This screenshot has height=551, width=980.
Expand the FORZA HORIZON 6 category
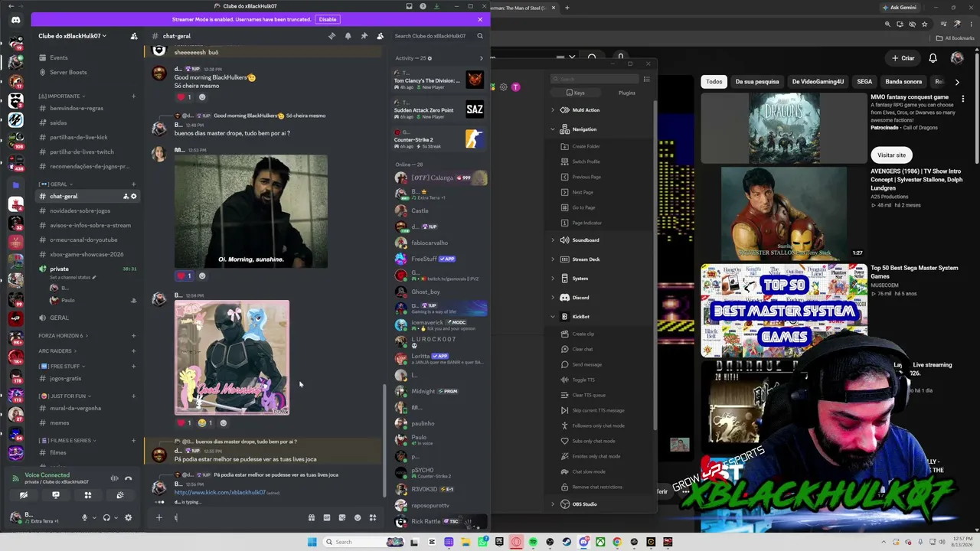point(63,336)
